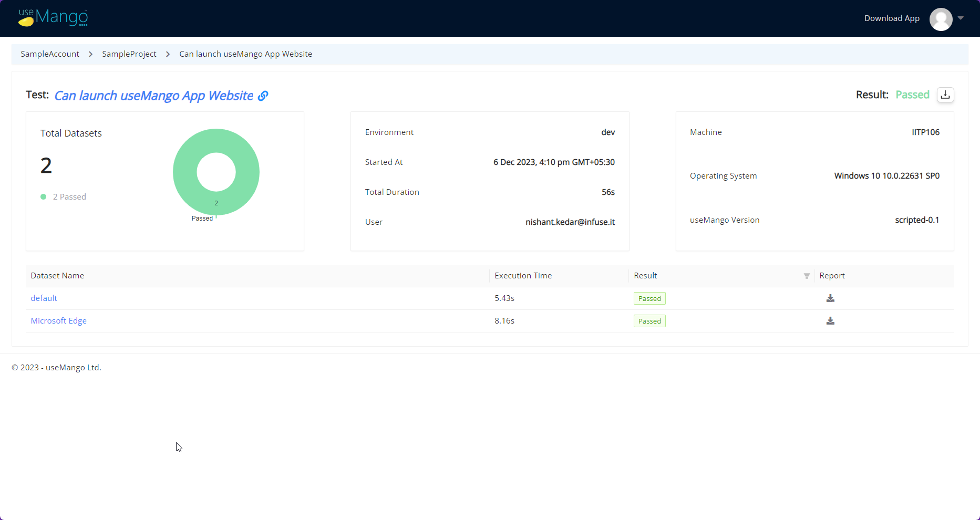
Task: Go to SampleProject breadcrumb
Action: click(x=129, y=54)
